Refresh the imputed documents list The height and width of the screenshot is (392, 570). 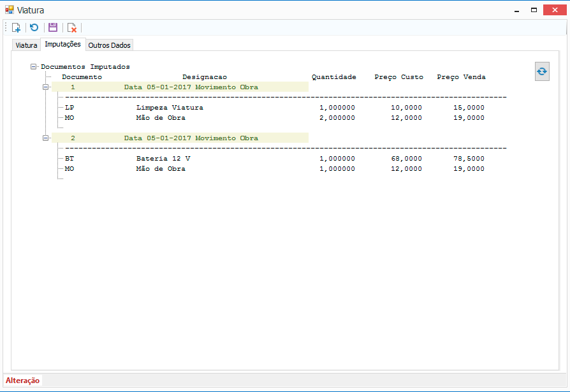tap(542, 71)
